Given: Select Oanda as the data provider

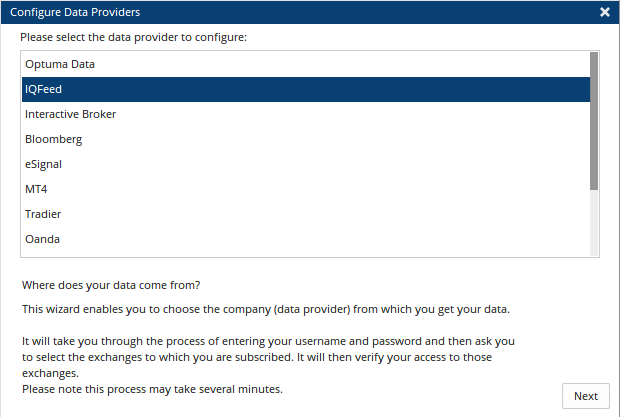Looking at the screenshot, I should [x=306, y=239].
